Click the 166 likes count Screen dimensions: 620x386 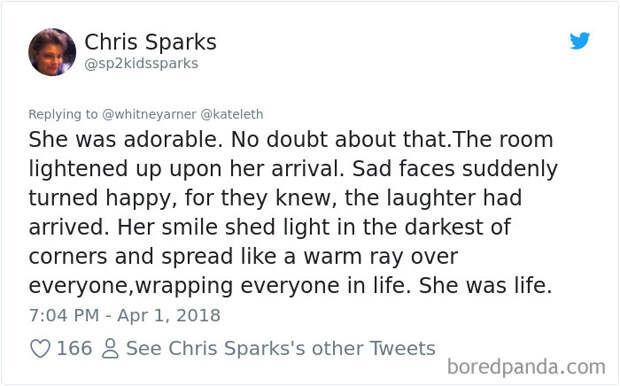pos(74,348)
